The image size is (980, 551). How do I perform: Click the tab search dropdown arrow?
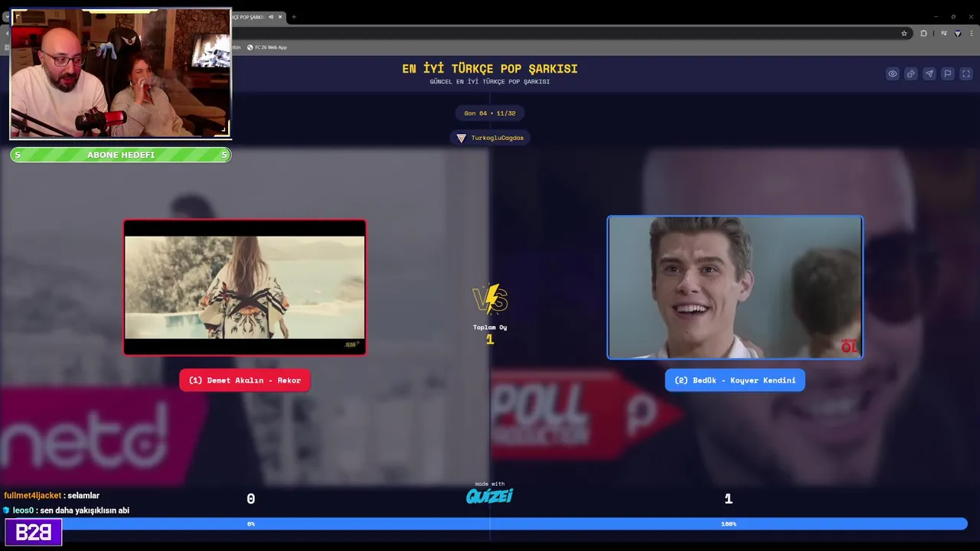coord(6,17)
